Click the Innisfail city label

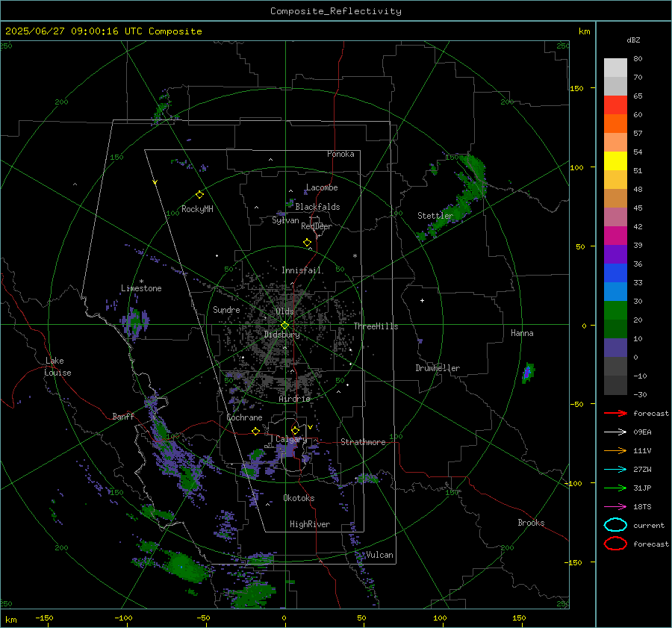pyautogui.click(x=302, y=270)
